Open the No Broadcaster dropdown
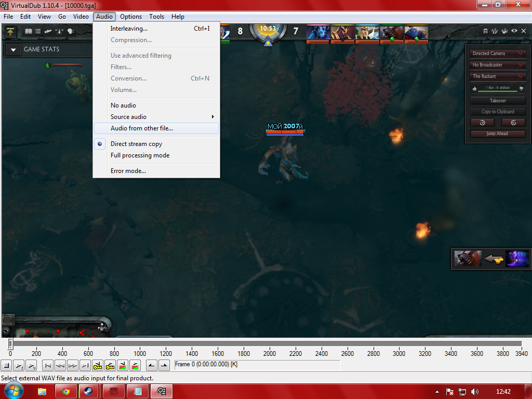The width and height of the screenshot is (532, 399). [498, 65]
